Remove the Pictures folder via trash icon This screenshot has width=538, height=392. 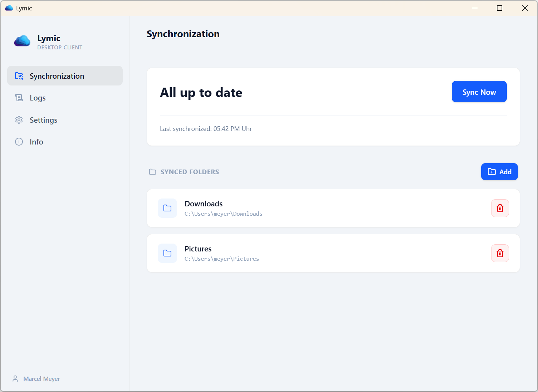click(x=500, y=253)
